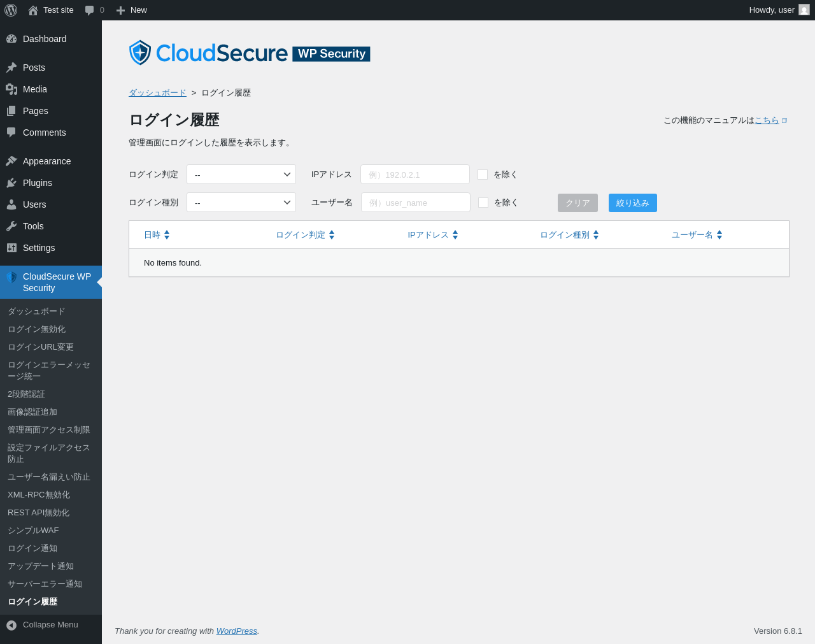Open the ログイン種別 dropdown
Viewport: 815px width, 644px height.
(241, 203)
